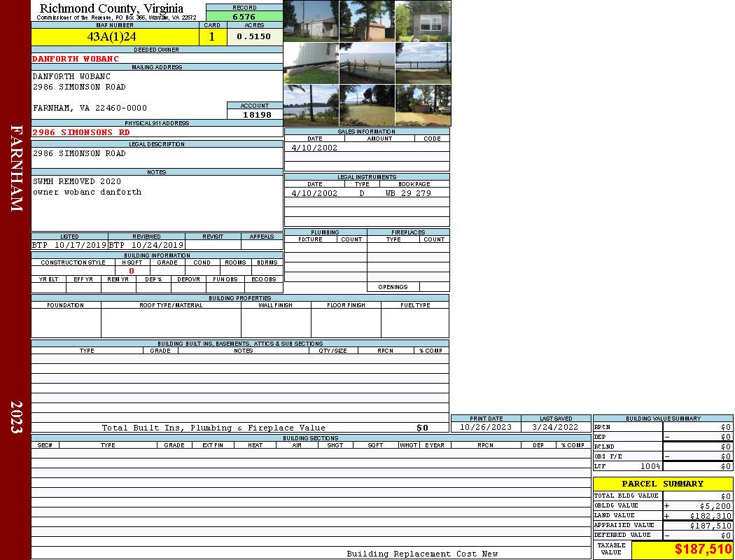Click the acres value 0.5150
The width and height of the screenshot is (735, 560).
click(x=254, y=37)
